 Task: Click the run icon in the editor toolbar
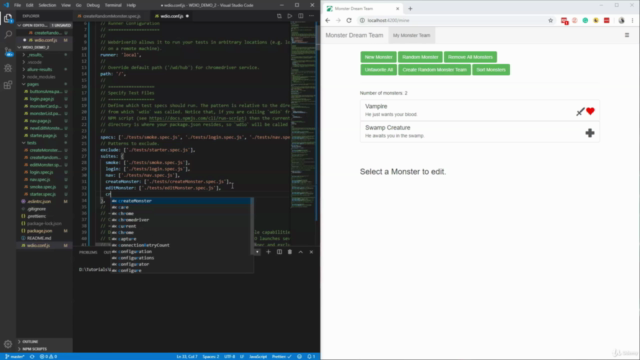290,16
